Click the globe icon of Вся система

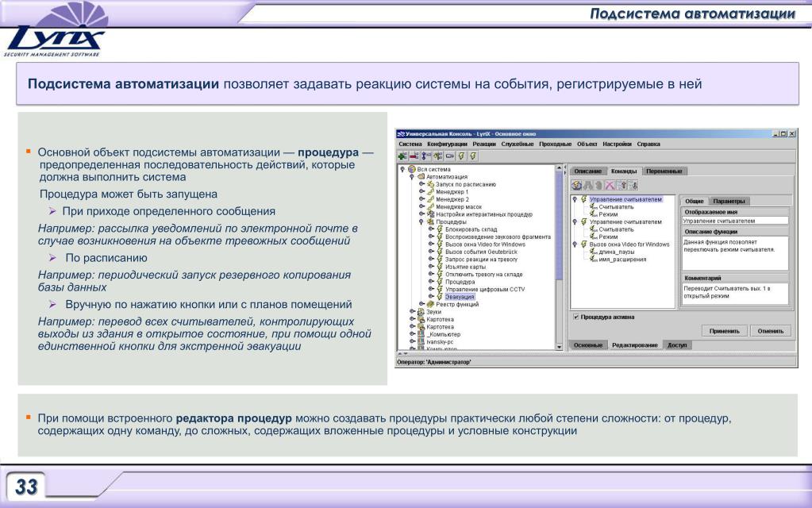[x=412, y=169]
